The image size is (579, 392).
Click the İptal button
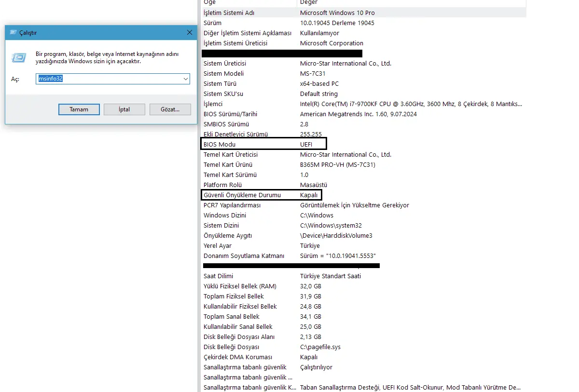pyautogui.click(x=124, y=109)
